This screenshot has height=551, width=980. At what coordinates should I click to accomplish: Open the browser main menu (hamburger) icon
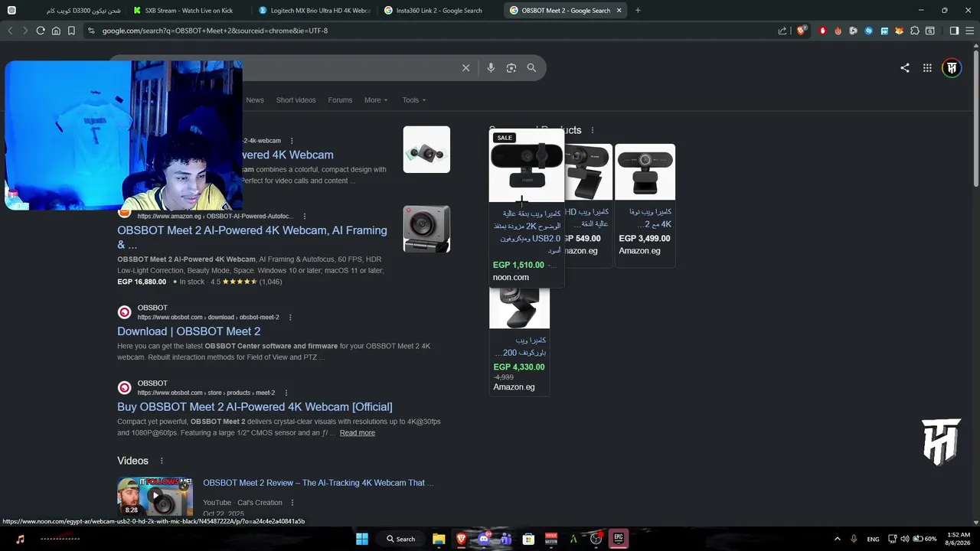tap(969, 31)
